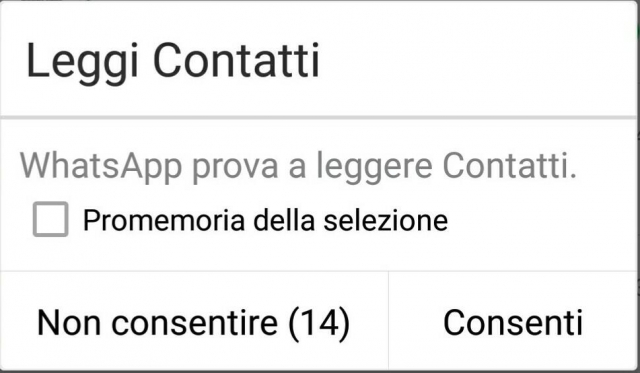Image resolution: width=640 pixels, height=373 pixels.
Task: Click the Promemoria della selezione label text
Action: (265, 220)
